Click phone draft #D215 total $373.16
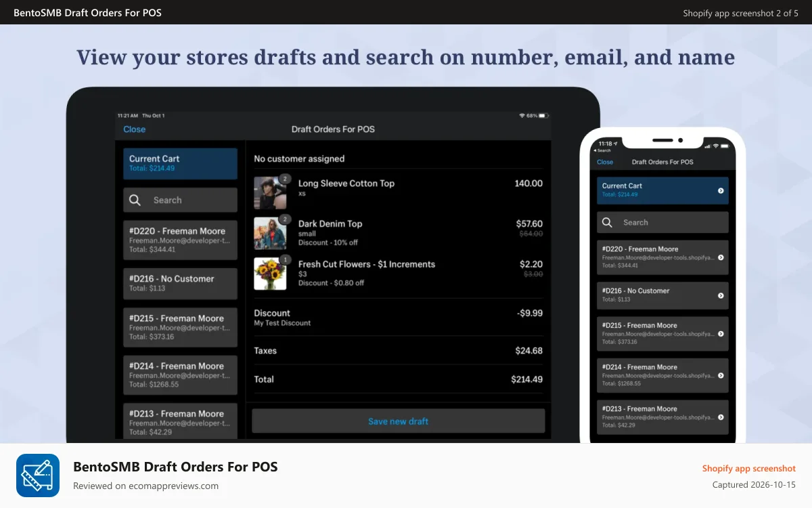Screen dimensions: 812x508 (620, 341)
